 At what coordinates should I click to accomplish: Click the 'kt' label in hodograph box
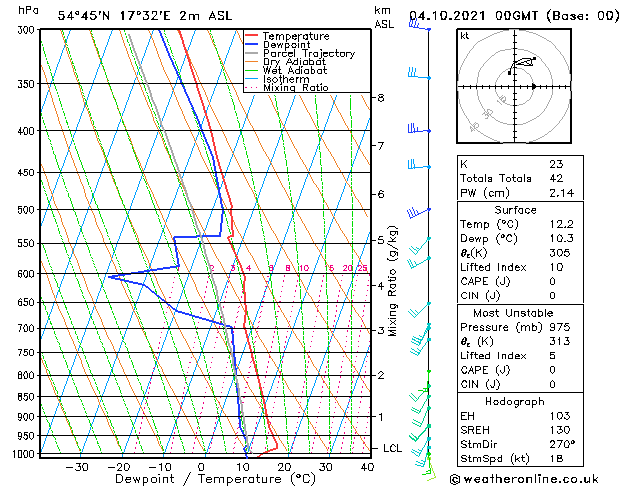[x=464, y=36]
